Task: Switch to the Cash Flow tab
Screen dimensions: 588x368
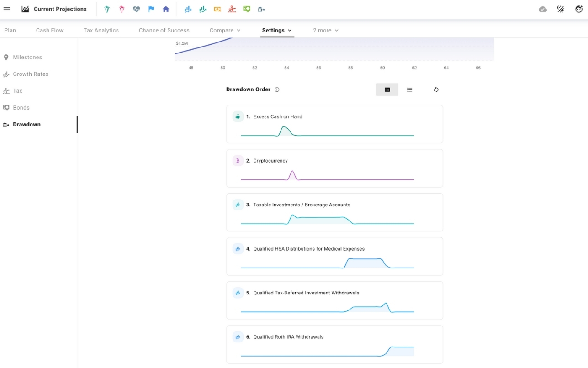Action: click(49, 30)
